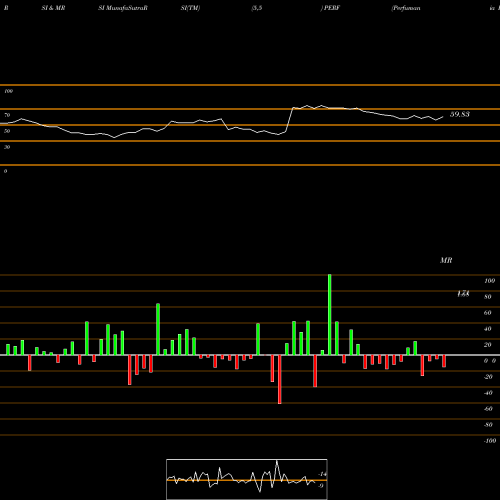
Task: Click the MR axis label -60
Action: point(488,409)
